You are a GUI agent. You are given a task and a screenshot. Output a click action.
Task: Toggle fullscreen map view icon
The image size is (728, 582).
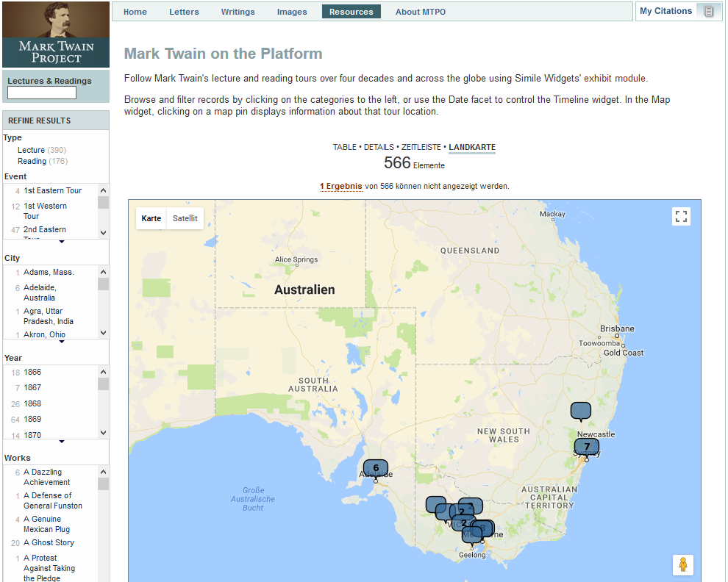(x=681, y=216)
